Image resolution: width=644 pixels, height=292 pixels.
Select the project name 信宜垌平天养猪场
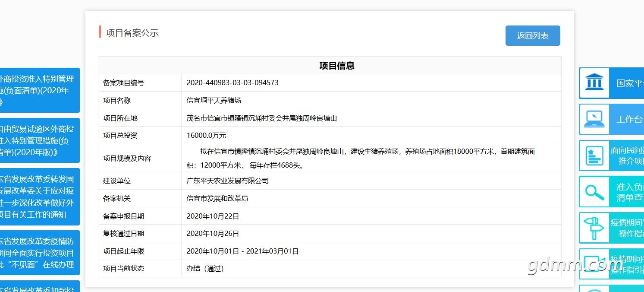click(214, 100)
